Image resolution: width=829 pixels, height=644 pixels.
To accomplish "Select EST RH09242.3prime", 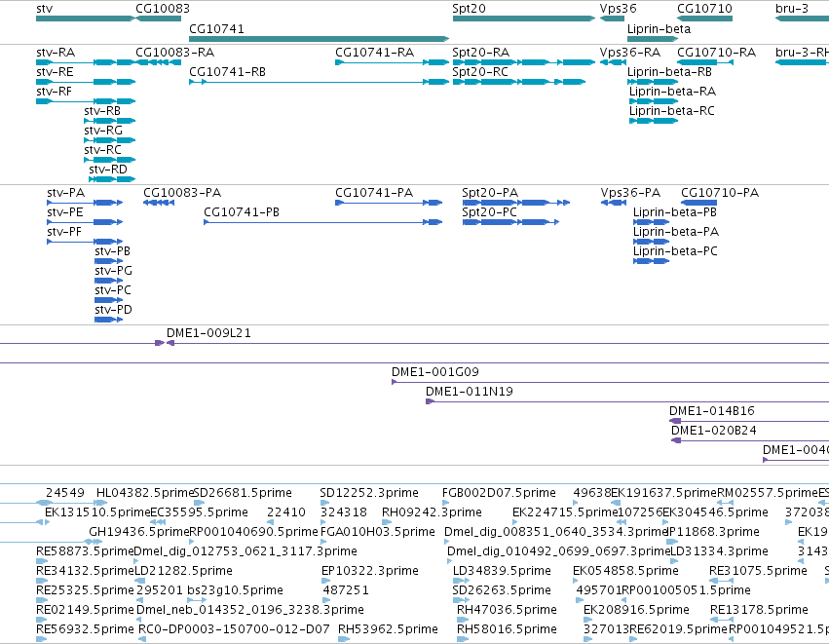I will [387, 522].
